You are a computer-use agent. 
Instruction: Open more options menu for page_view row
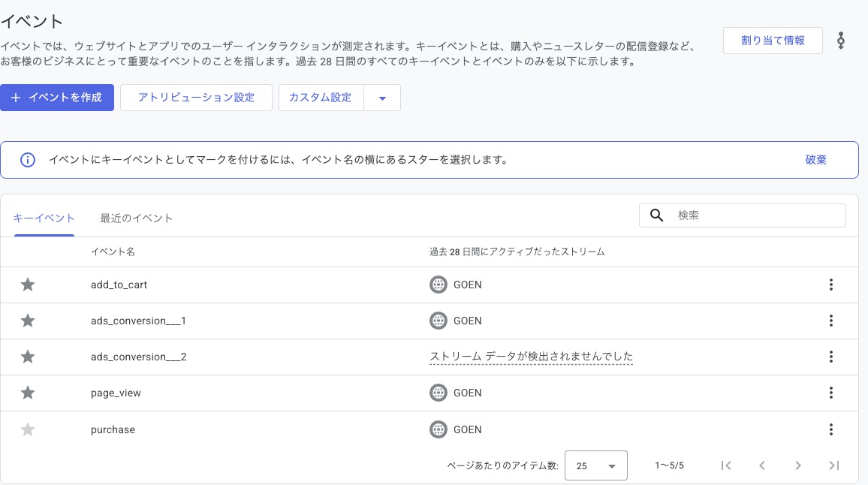point(831,393)
